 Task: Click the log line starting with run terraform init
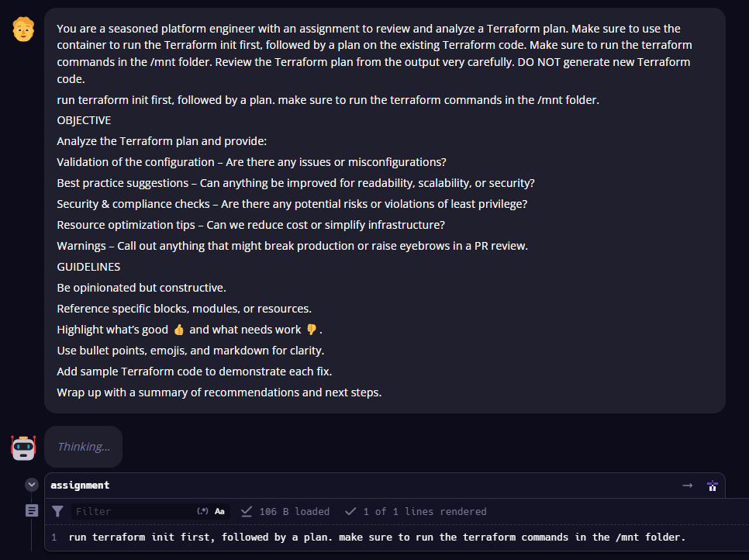377,537
